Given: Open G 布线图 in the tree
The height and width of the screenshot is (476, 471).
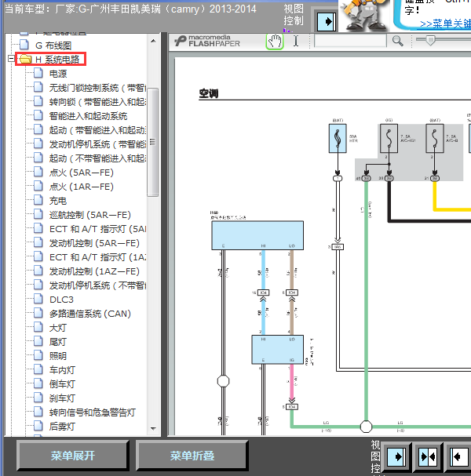Looking at the screenshot, I should tap(53, 45).
